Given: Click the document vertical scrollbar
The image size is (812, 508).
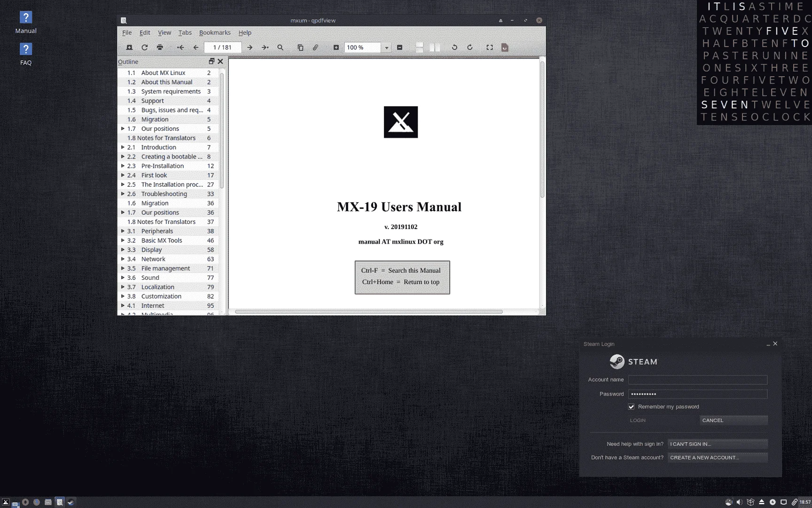Looking at the screenshot, I should click(542, 129).
